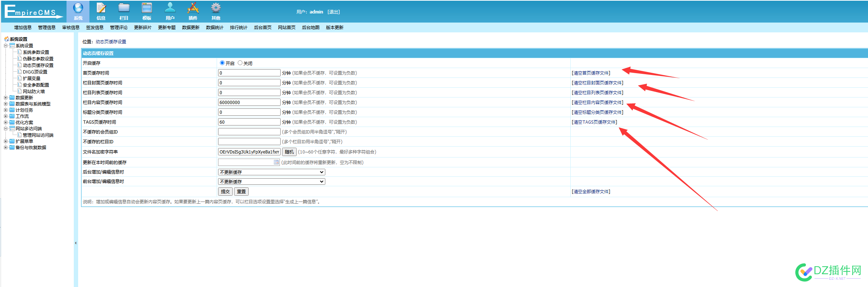Focus the 首页缓存时间 input field
868x287 pixels.
coord(249,73)
